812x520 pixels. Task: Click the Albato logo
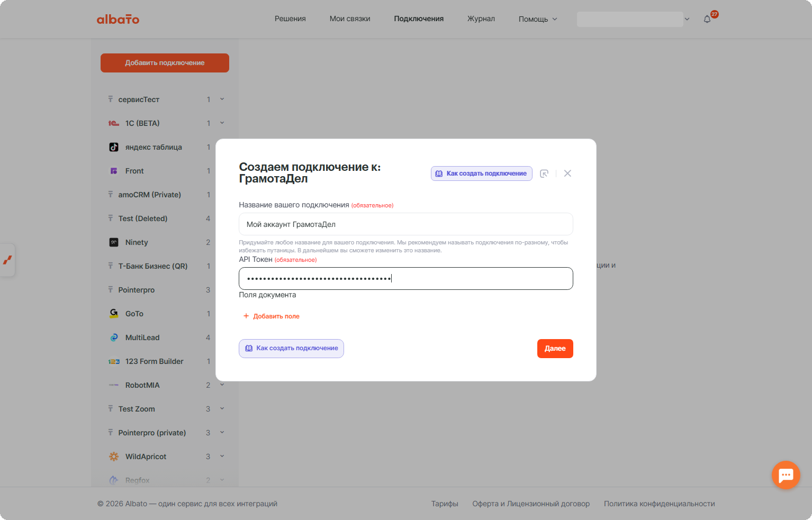coord(118,19)
